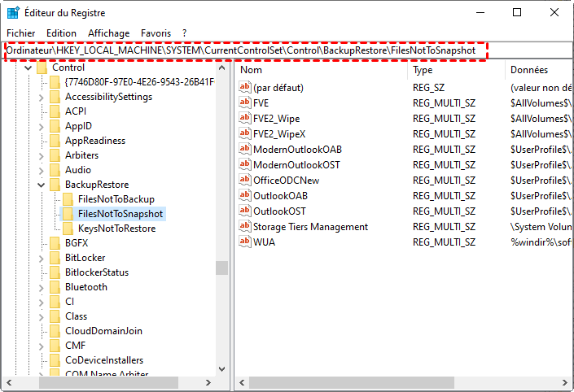Screen dimensions: 574x392
Task: Select the AppReadiness key label
Action: [95, 141]
